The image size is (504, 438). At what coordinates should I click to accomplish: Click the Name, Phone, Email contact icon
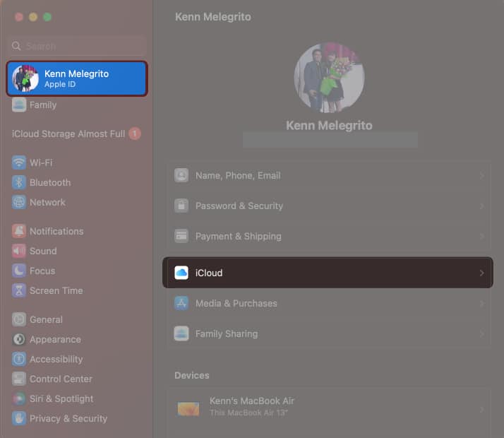point(181,175)
